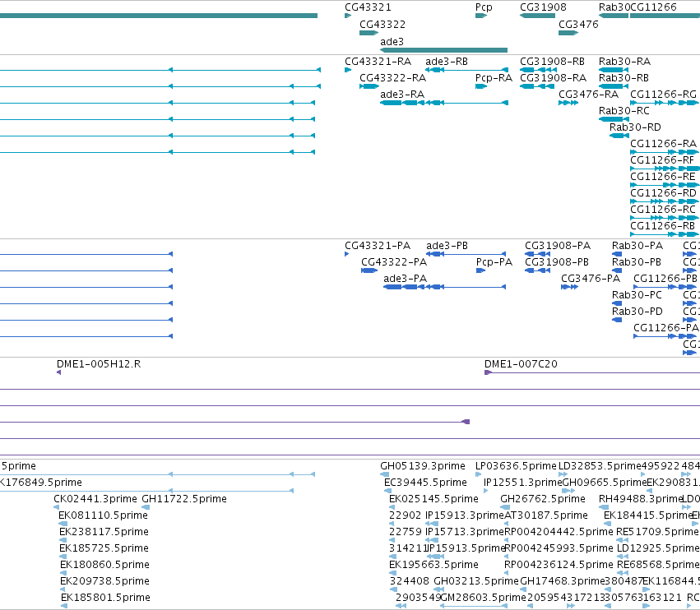This screenshot has height=610, width=700.
Task: Open transcript CG11266-RC
Action: click(x=662, y=210)
